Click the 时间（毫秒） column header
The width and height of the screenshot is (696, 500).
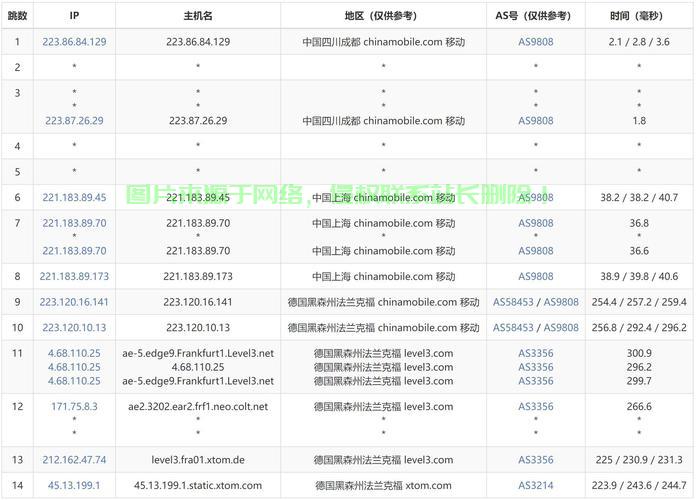(x=639, y=16)
